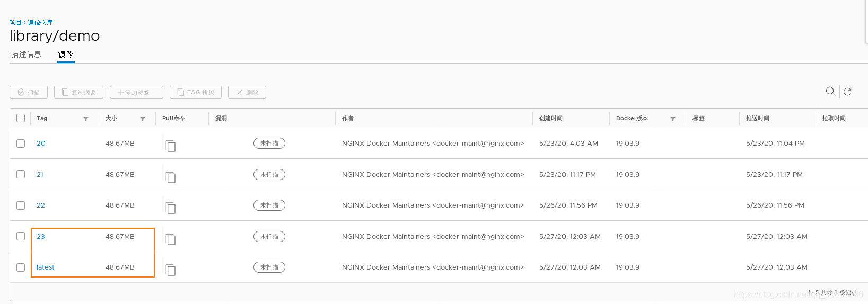The image size is (868, 304).
Task: Open tag 20 details
Action: click(x=41, y=144)
